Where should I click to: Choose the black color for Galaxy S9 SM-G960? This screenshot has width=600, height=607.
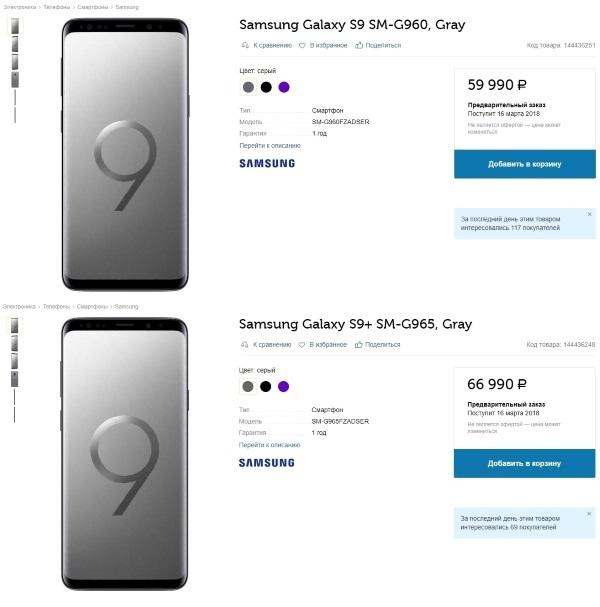[x=266, y=87]
